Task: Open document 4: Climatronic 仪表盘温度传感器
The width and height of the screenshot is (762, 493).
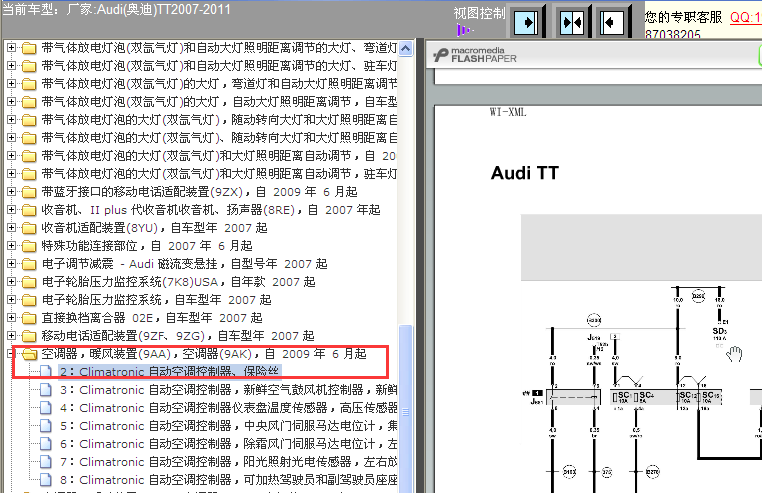Action: [x=228, y=408]
